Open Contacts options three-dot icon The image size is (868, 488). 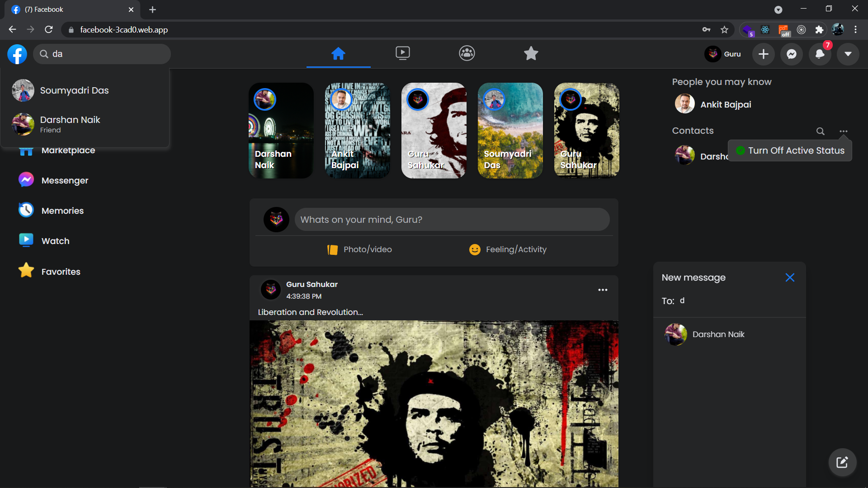point(844,131)
